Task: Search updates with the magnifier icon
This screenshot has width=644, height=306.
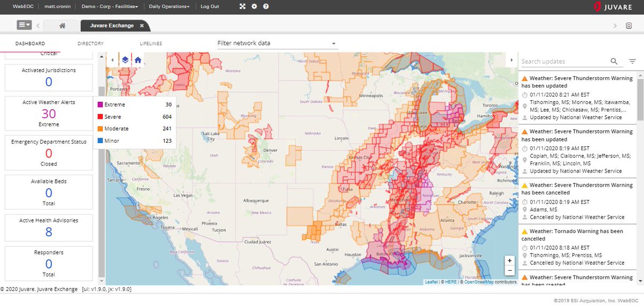Action: [x=614, y=62]
